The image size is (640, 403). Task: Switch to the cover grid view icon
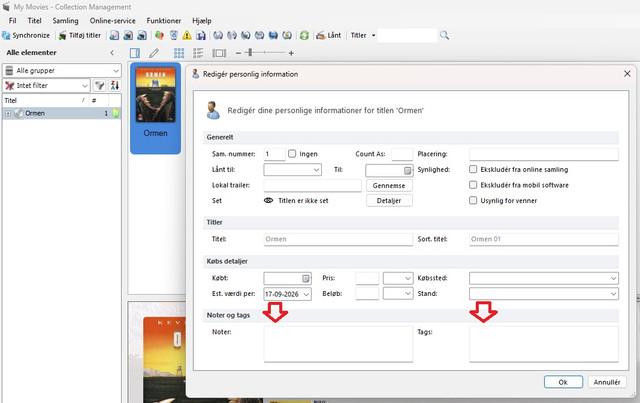coord(179,53)
